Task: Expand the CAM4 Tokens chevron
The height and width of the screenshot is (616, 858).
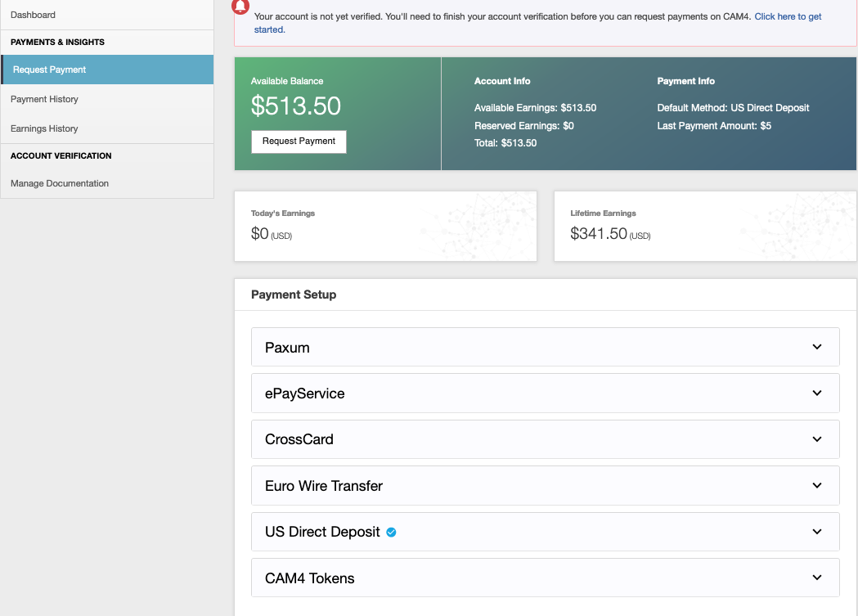Action: click(816, 578)
